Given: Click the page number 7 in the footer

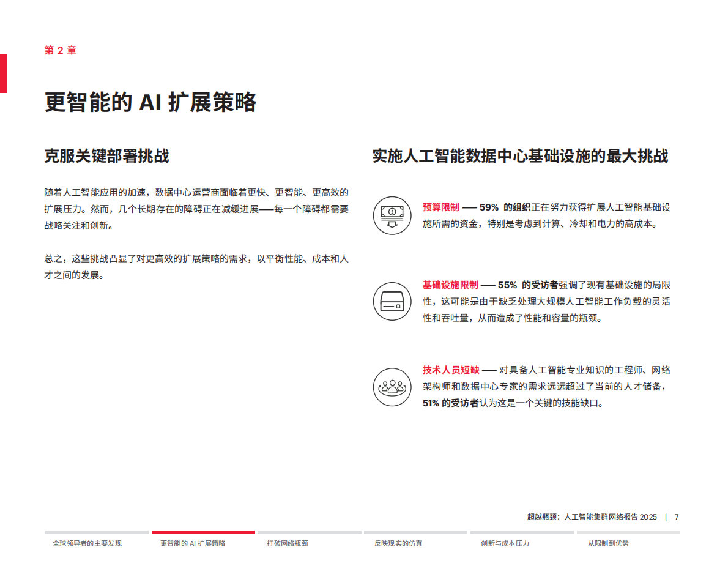Looking at the screenshot, I should (677, 517).
